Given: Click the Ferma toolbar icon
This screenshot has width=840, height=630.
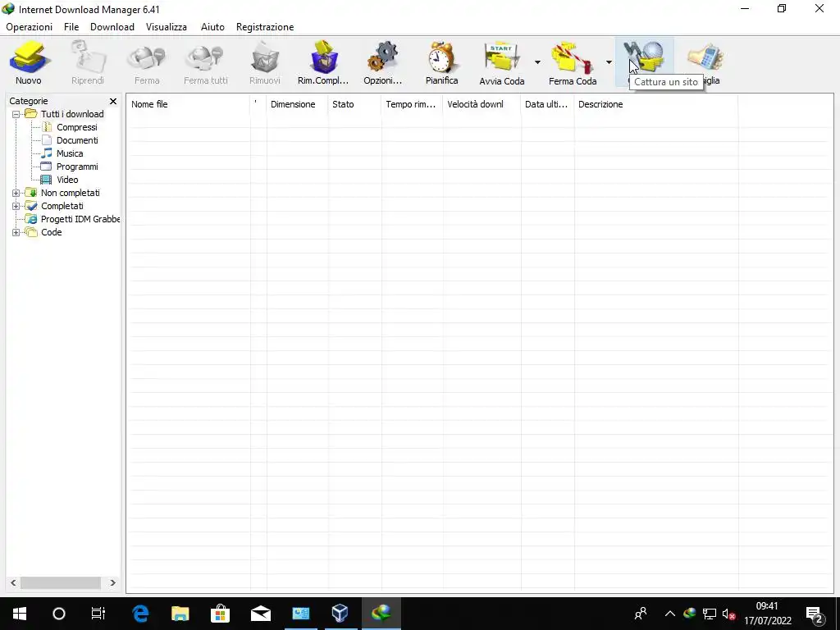Looking at the screenshot, I should 147,57.
